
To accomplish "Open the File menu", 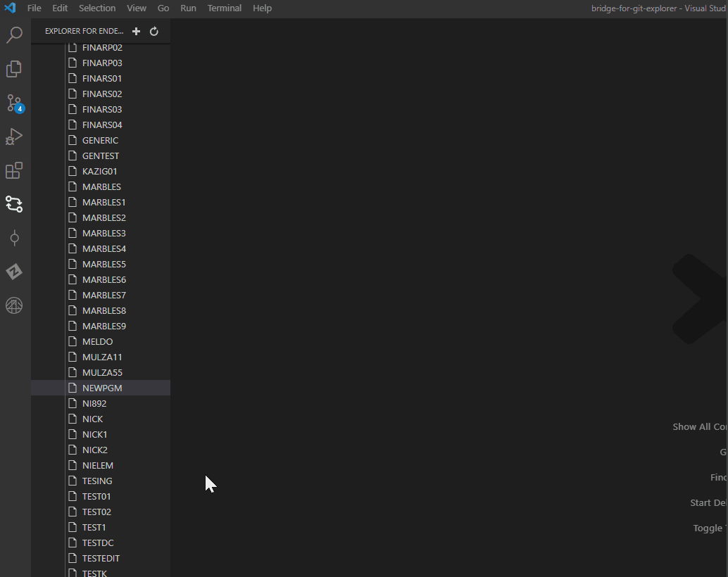I will tap(34, 8).
